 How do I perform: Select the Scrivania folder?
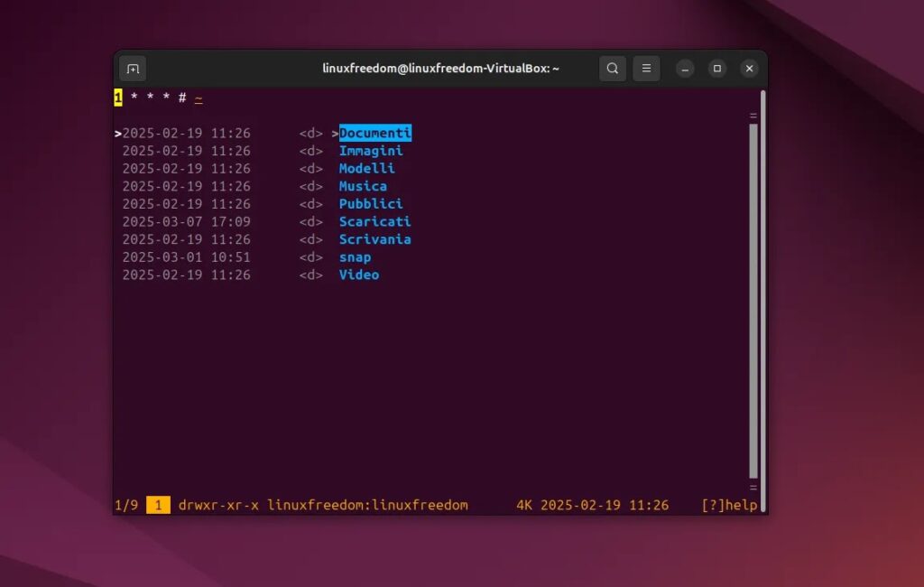tap(375, 239)
